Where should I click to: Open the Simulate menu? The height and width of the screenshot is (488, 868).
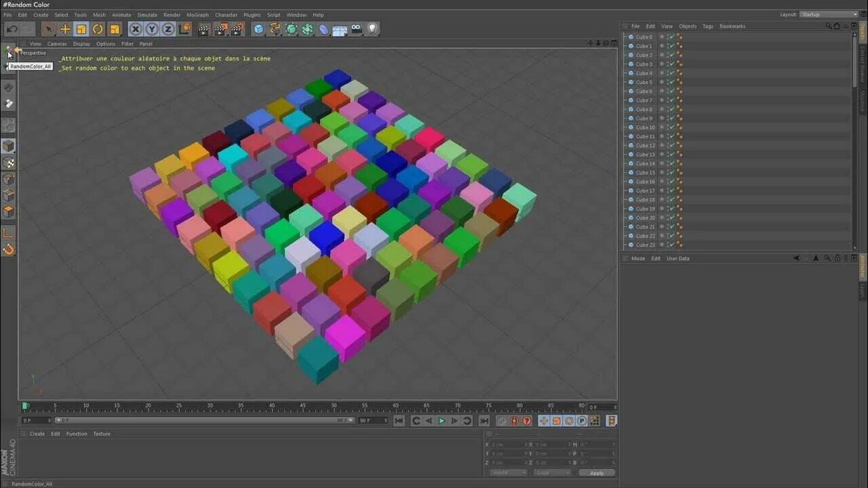147,15
